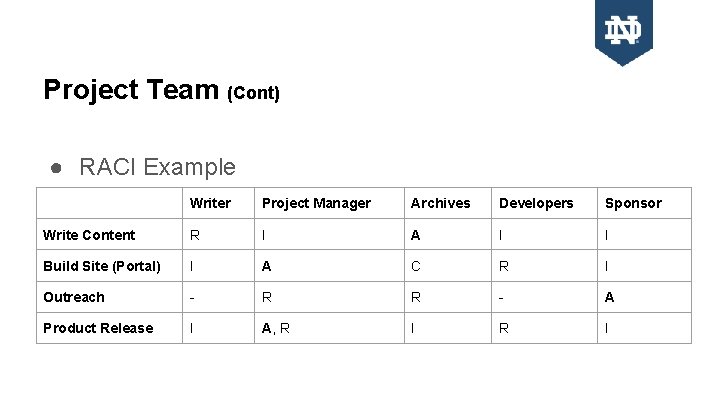Click the bold "A" in Write Content row
This screenshot has width=720, height=405.
pos(416,235)
